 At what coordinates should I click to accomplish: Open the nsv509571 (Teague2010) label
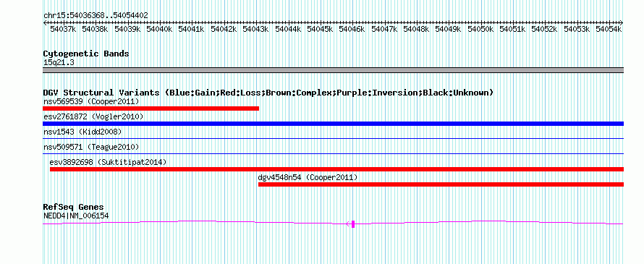[x=91, y=147]
